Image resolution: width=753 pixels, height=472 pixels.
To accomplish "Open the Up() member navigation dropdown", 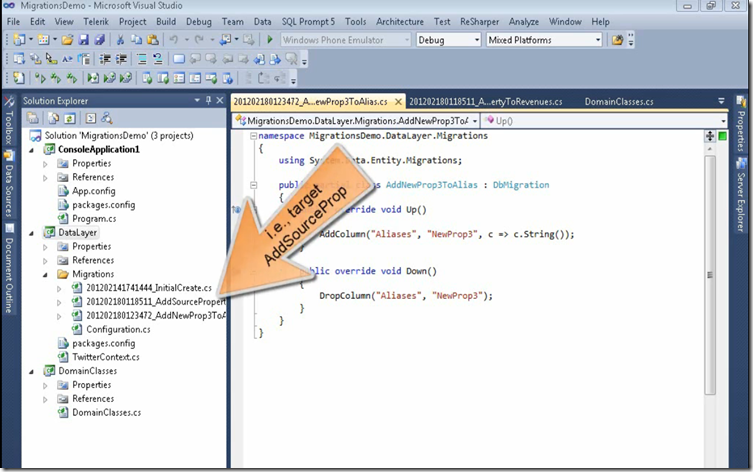I will 605,121.
